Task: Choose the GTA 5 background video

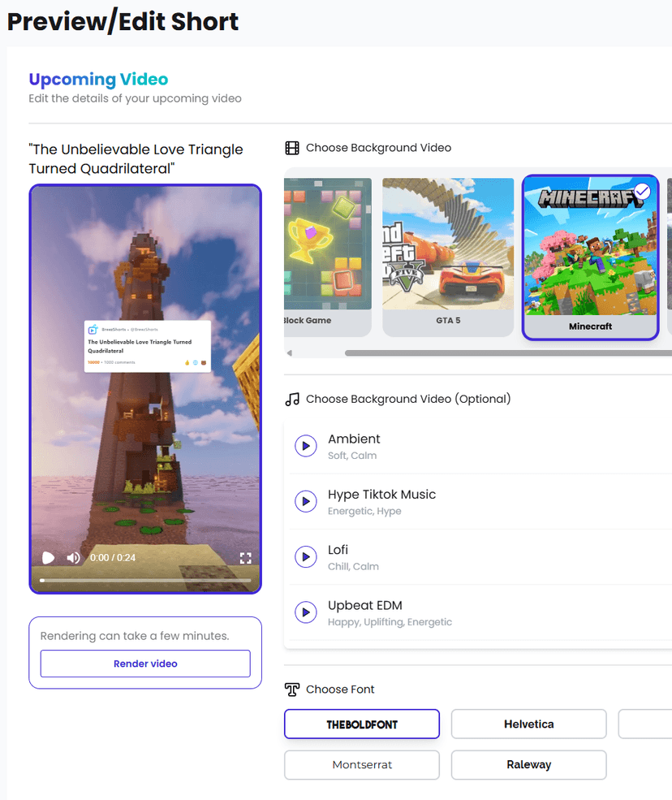Action: click(x=448, y=257)
